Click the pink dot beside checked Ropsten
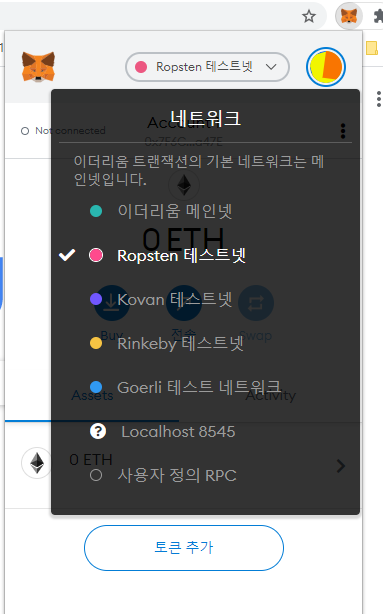The image size is (383, 614). (96, 255)
